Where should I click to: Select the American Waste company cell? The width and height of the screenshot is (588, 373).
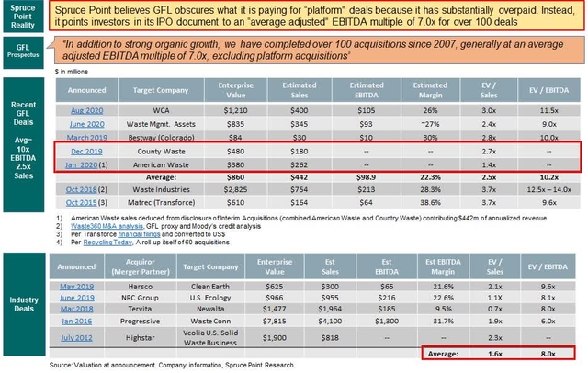tap(161, 164)
